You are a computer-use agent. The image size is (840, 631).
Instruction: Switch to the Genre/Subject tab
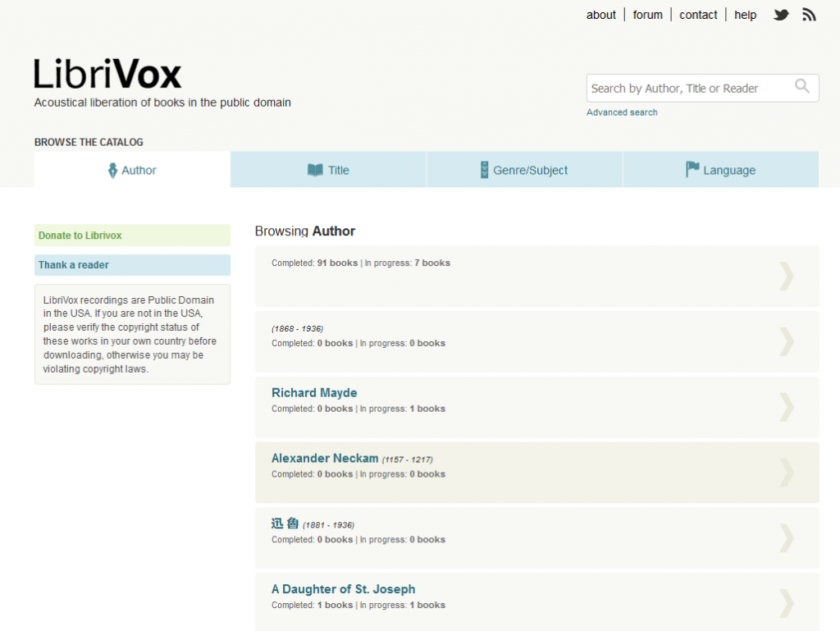point(524,170)
